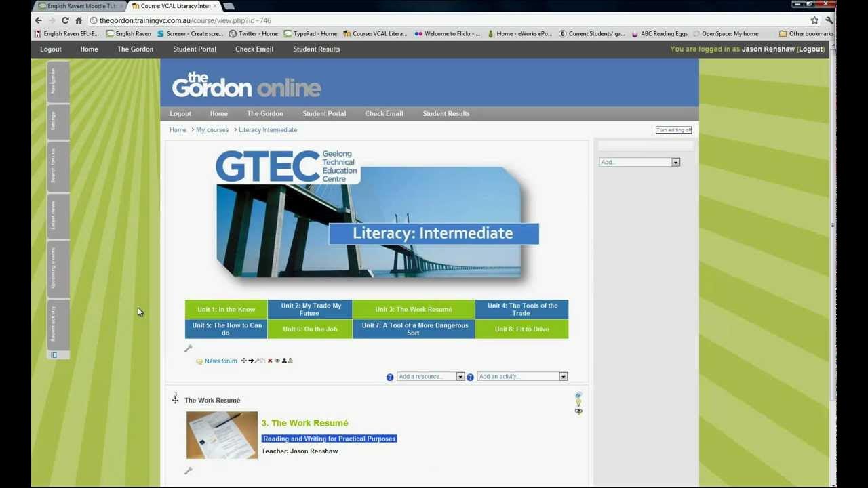Show only The Work Resumé topic icon
This screenshot has height=488, width=868.
pos(578,394)
